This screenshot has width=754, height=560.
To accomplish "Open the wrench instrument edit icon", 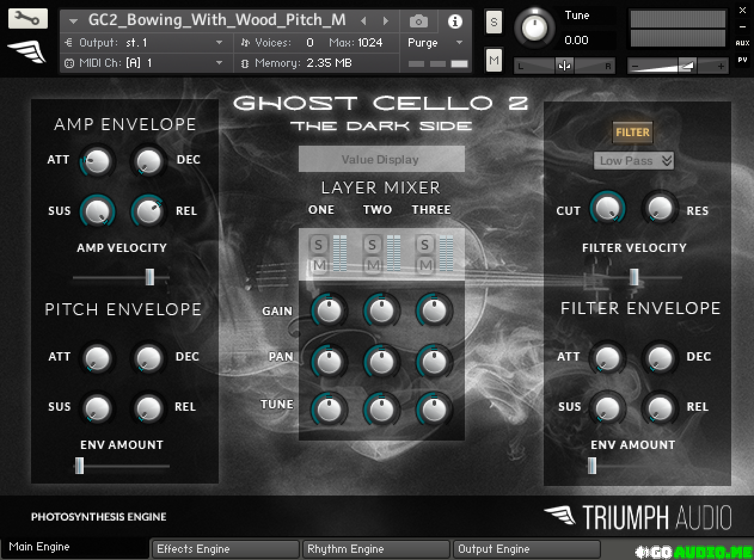I will click(x=27, y=19).
